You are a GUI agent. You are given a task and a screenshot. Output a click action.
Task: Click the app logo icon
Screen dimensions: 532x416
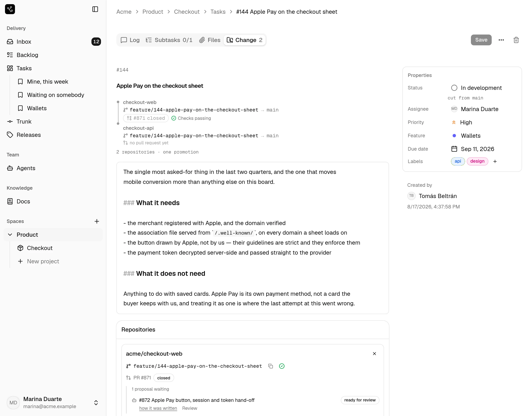pos(10,9)
